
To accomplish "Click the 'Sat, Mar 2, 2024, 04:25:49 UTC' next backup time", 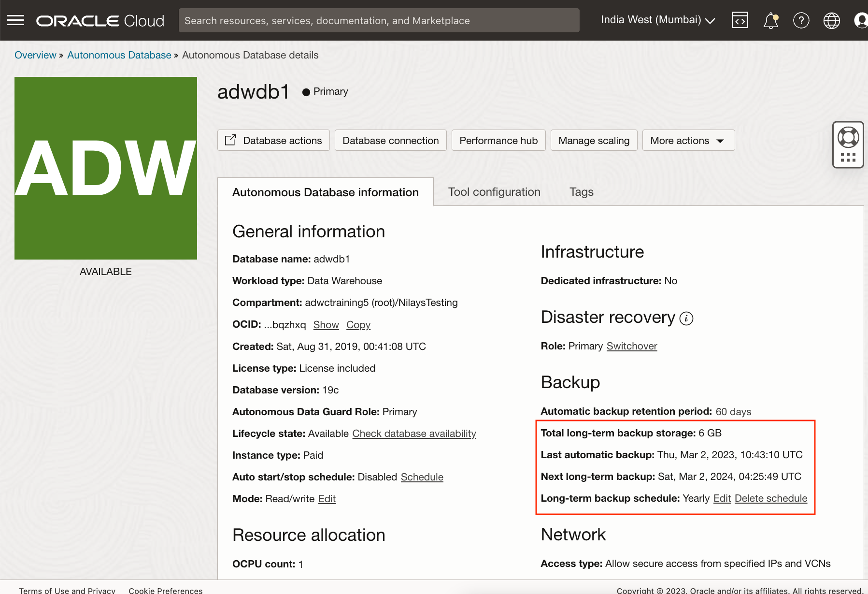I will pos(729,477).
